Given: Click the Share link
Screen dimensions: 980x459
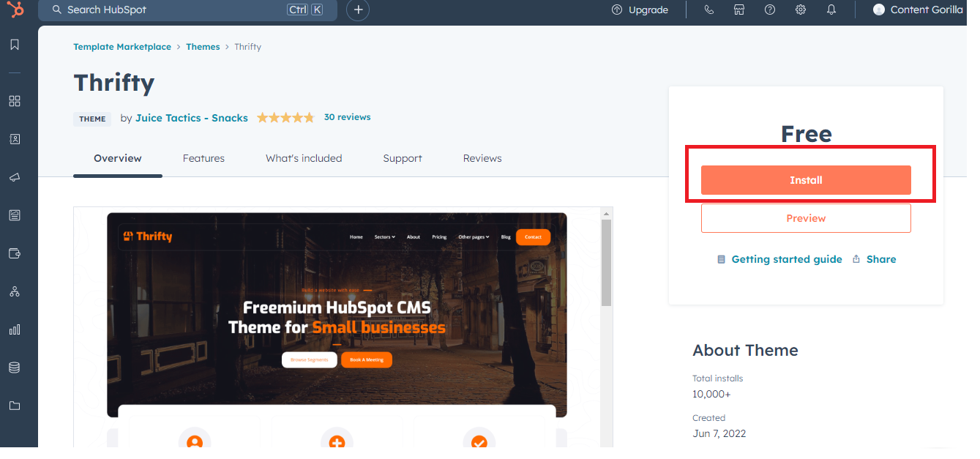Looking at the screenshot, I should click(874, 259).
